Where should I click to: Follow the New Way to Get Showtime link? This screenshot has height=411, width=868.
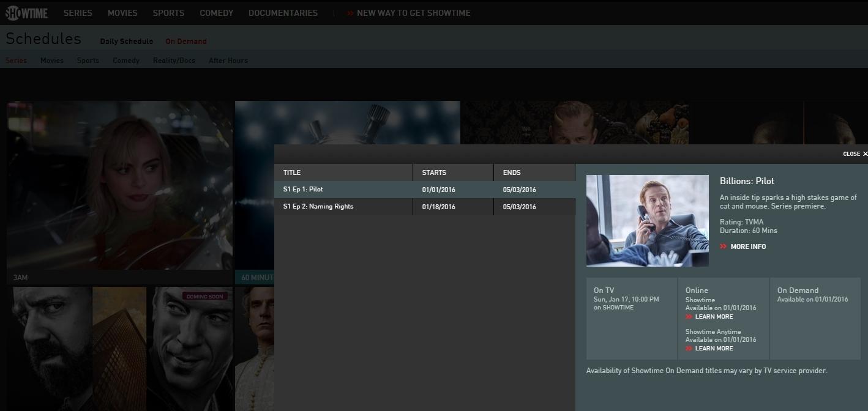(x=409, y=13)
